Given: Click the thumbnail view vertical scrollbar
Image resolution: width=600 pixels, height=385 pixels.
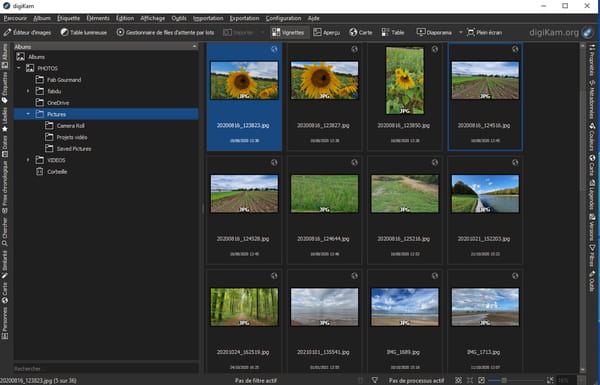Looking at the screenshot, I should pos(583,207).
